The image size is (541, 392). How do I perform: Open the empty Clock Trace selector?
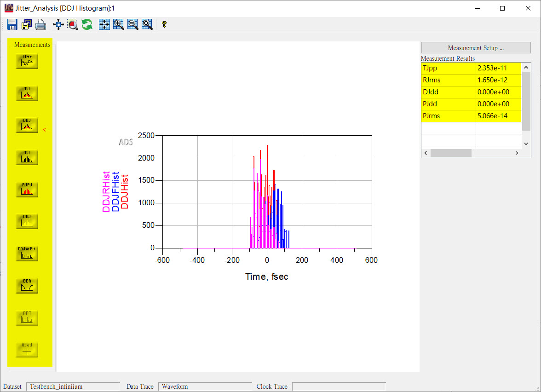[339, 386]
